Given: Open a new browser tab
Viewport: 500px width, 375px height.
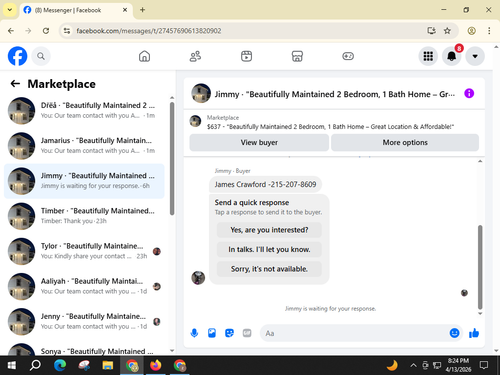Looking at the screenshot, I should pos(142,10).
